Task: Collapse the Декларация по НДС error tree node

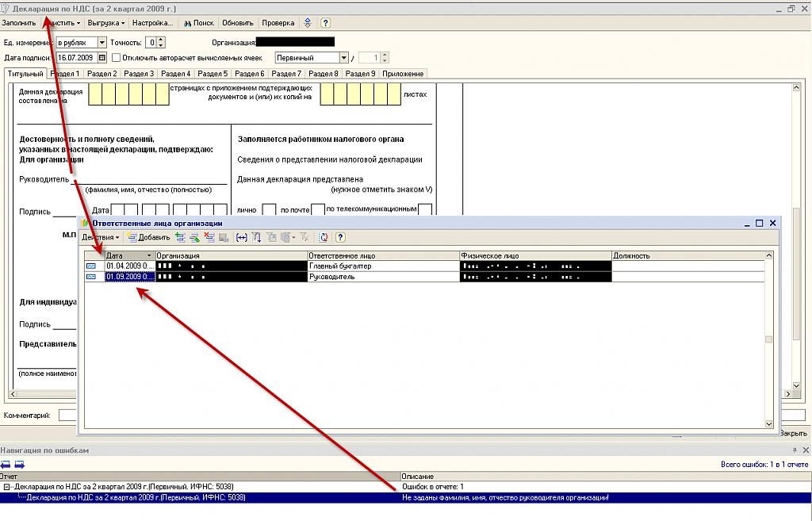Action: (x=6, y=487)
